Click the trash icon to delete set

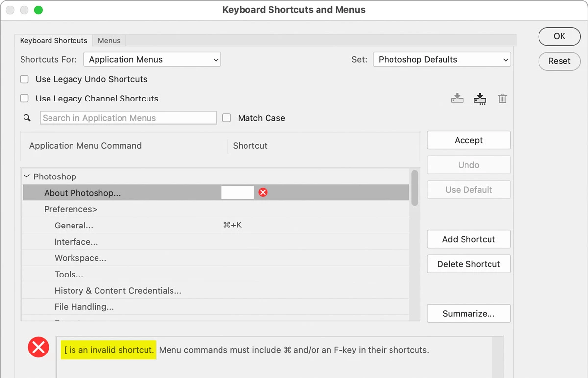[502, 99]
